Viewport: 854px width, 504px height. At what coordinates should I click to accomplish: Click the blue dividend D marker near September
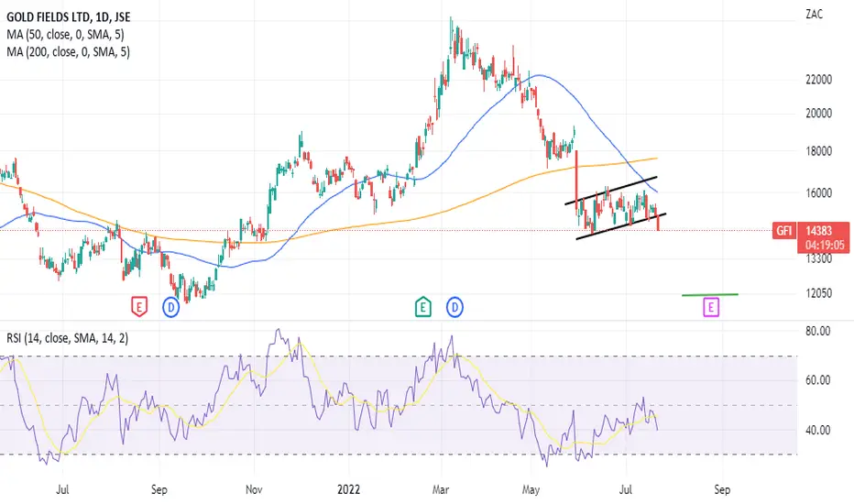pos(171,307)
